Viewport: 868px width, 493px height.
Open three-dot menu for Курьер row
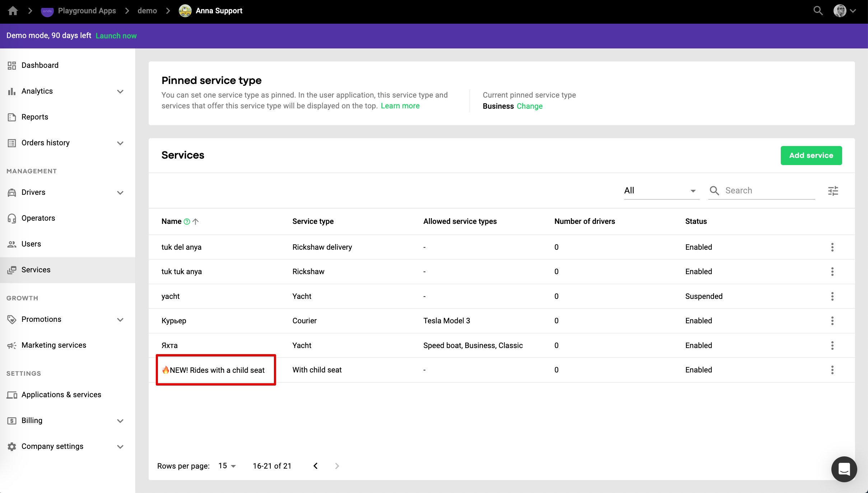[x=832, y=321]
